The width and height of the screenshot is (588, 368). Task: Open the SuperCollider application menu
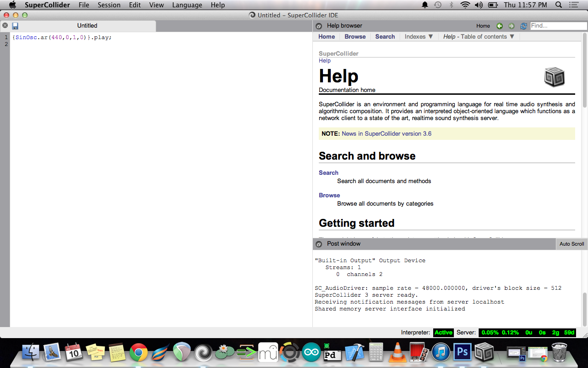pos(47,5)
